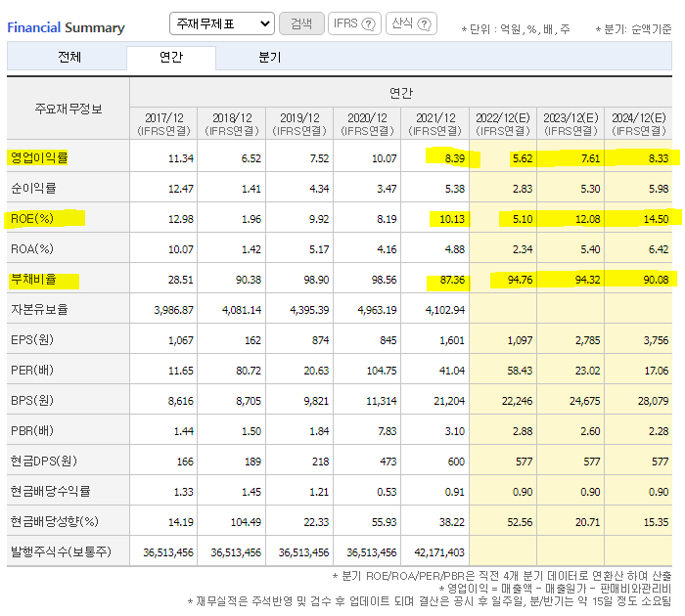Click the highlighted 8.39 operating margin value

click(455, 158)
